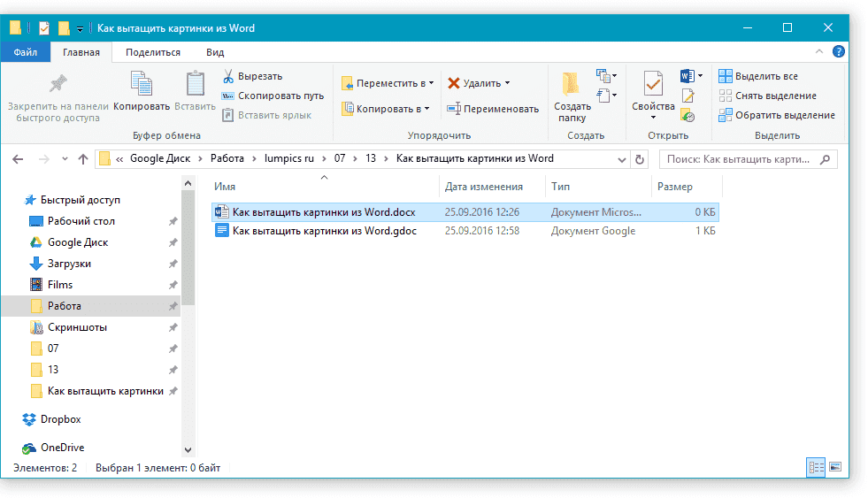Click the up-arrow navigation button
This screenshot has height=498, width=868.
83,159
